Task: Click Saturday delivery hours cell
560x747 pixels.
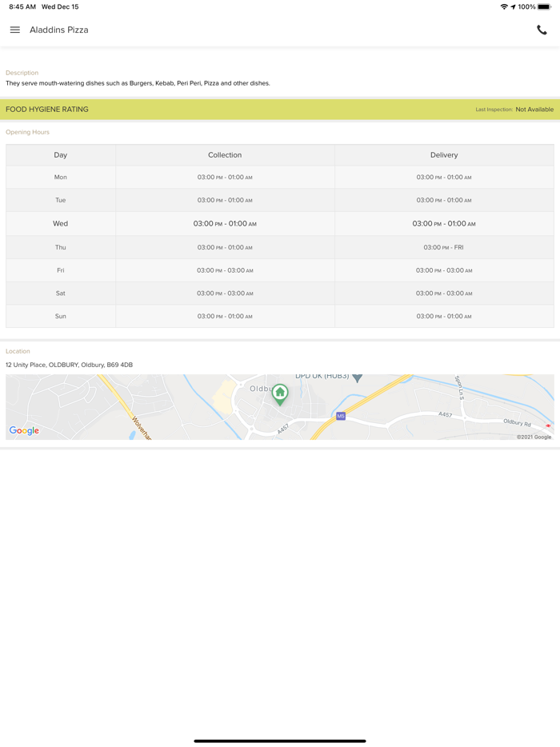Action: pos(444,293)
